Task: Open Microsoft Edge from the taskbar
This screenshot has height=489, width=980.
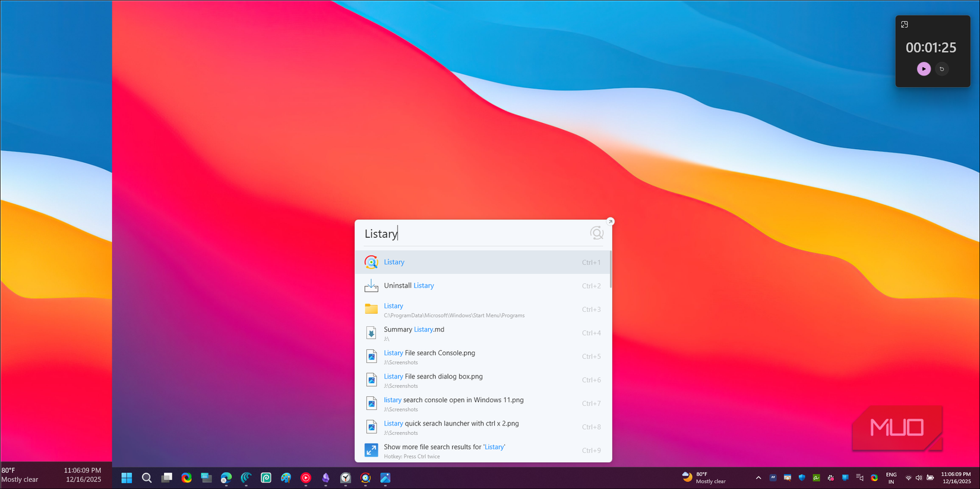Action: pos(226,478)
